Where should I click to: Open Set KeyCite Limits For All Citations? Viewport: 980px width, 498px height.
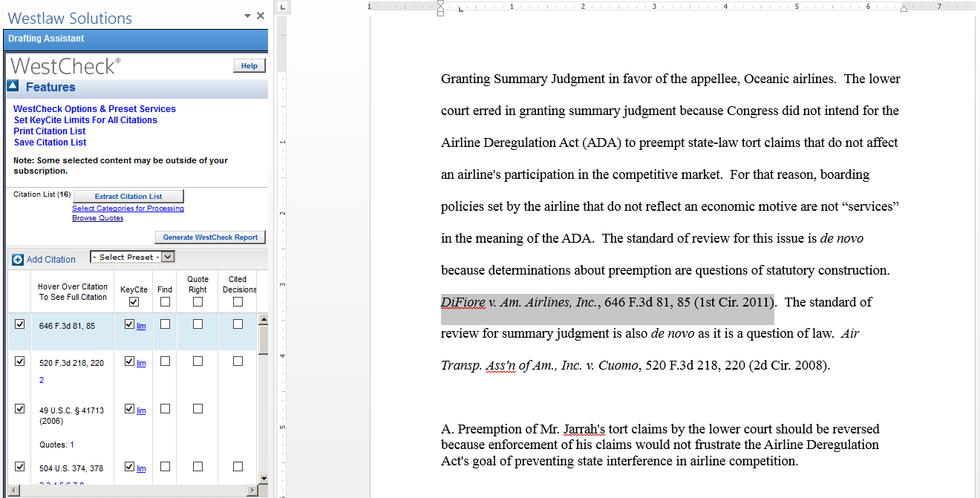85,119
